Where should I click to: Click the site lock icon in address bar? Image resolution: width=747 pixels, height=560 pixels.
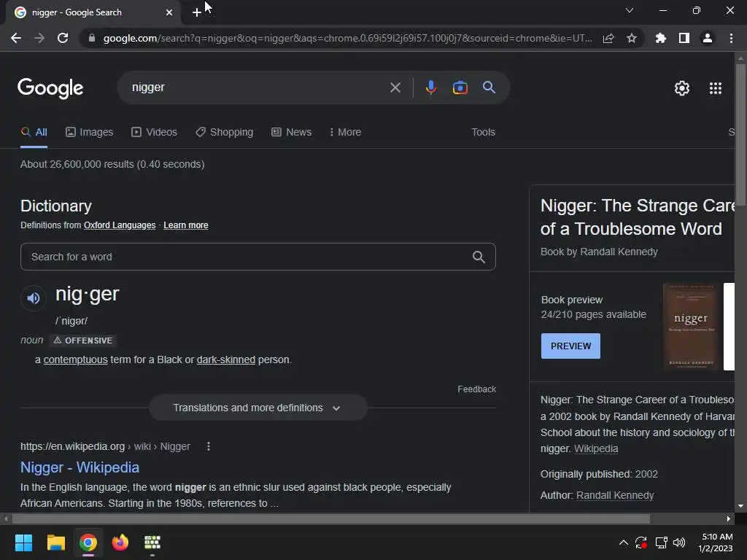pos(92,38)
